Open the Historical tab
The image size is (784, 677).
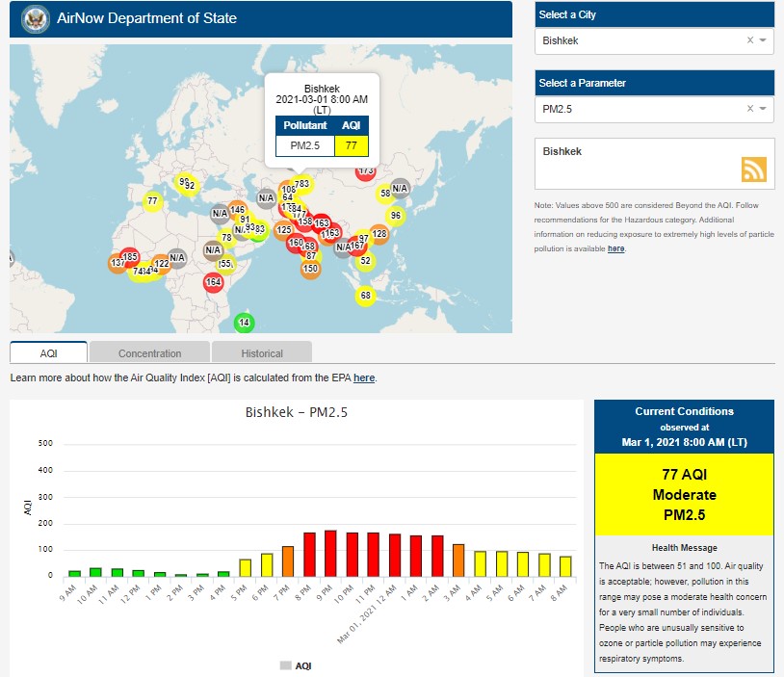[261, 352]
